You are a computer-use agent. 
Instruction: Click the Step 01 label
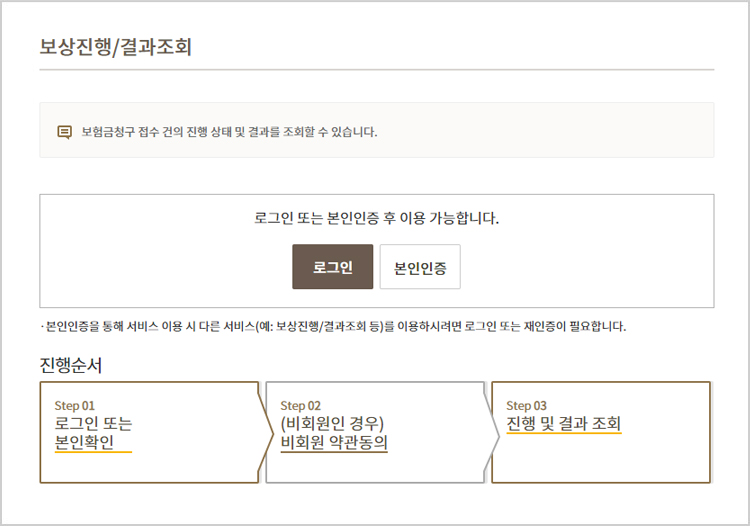74,405
